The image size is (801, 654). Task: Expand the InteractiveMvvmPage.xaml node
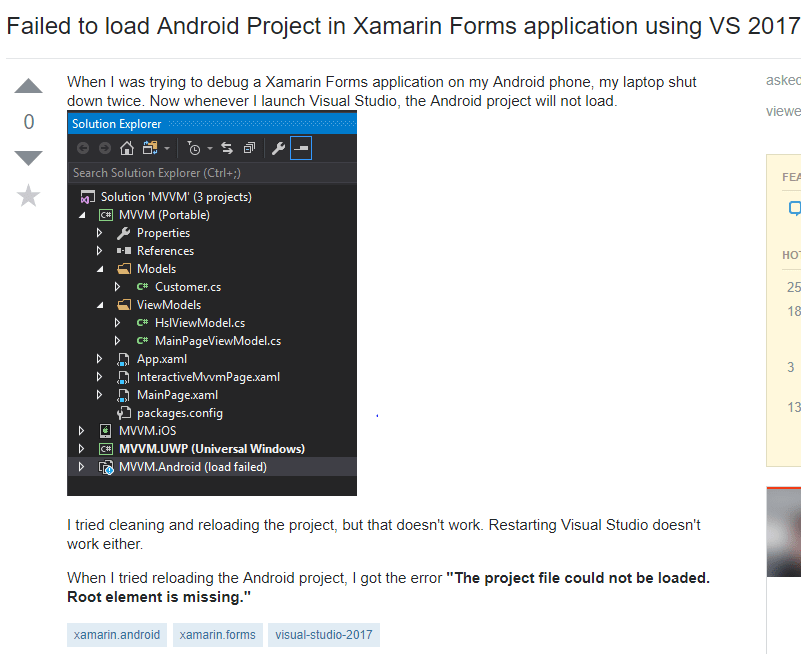pos(100,377)
